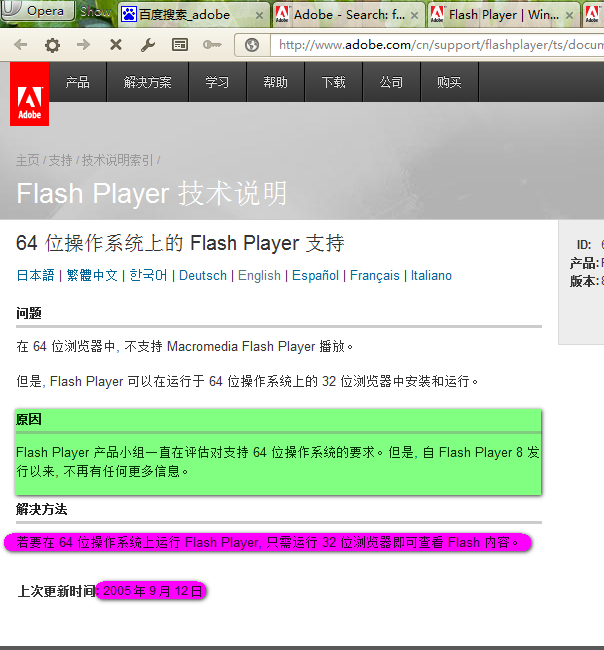Click sentence starting 但是, Flash Player 可以

(247, 381)
